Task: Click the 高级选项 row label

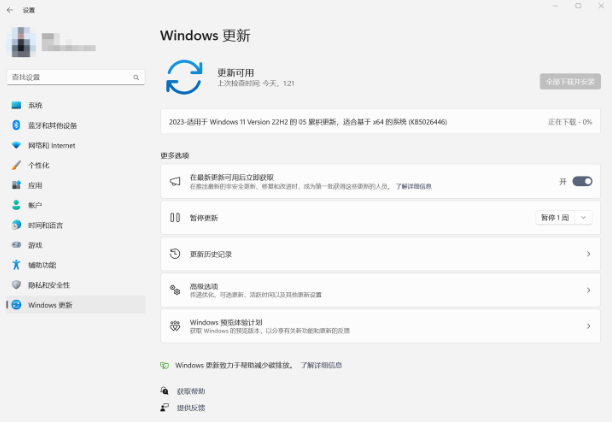Action: point(204,286)
